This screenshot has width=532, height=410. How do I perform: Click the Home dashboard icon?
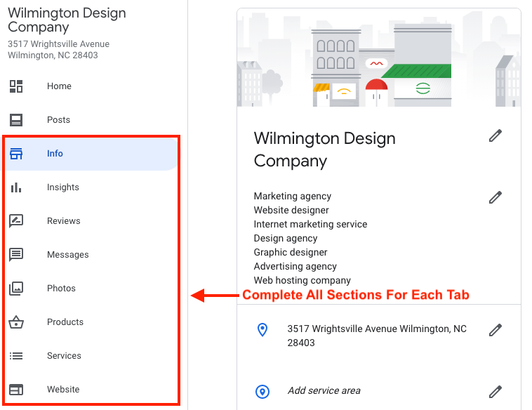tap(16, 86)
